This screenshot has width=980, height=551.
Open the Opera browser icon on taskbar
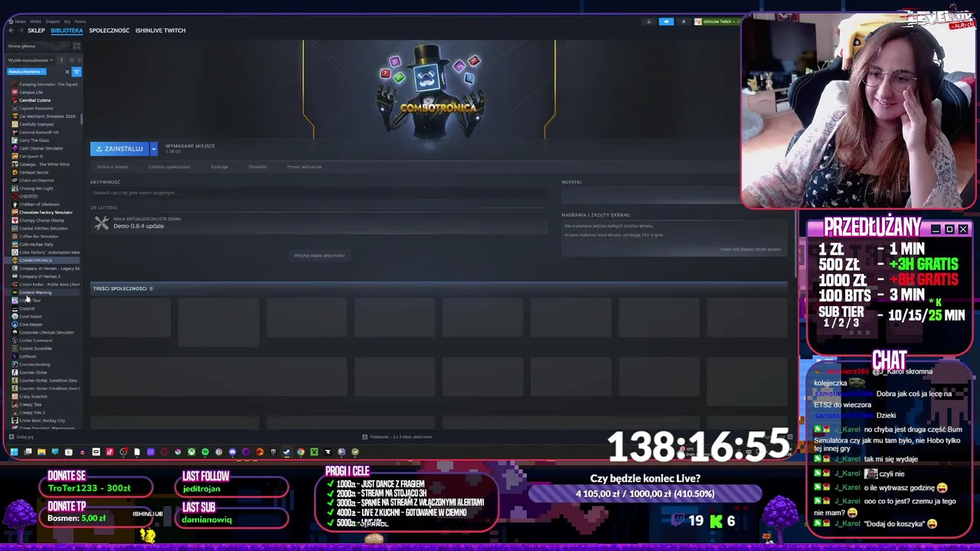click(164, 452)
